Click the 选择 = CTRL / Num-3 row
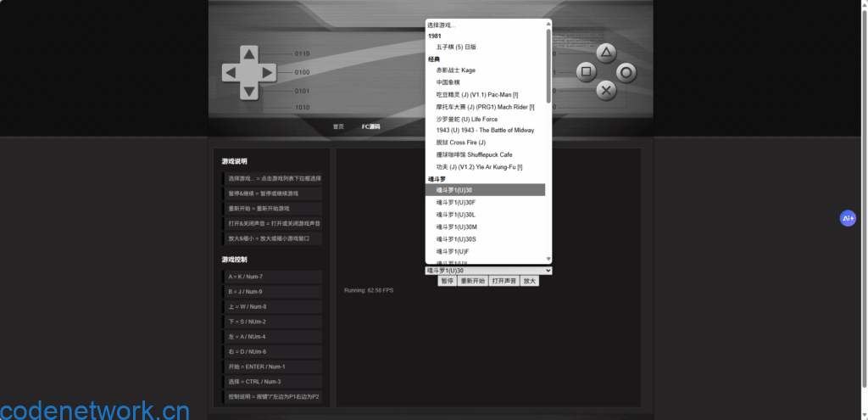This screenshot has height=420, width=868. pyautogui.click(x=272, y=381)
